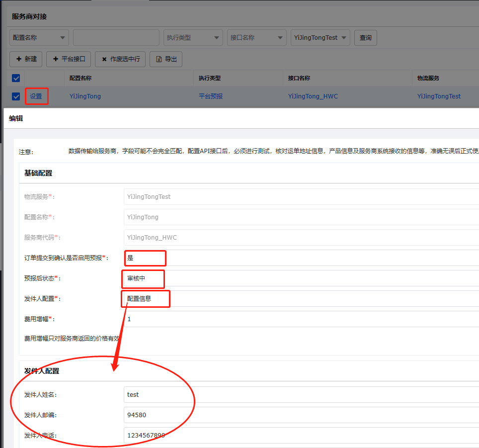Open the 配置名称 filter dropdown
The image size is (479, 448).
coord(39,38)
